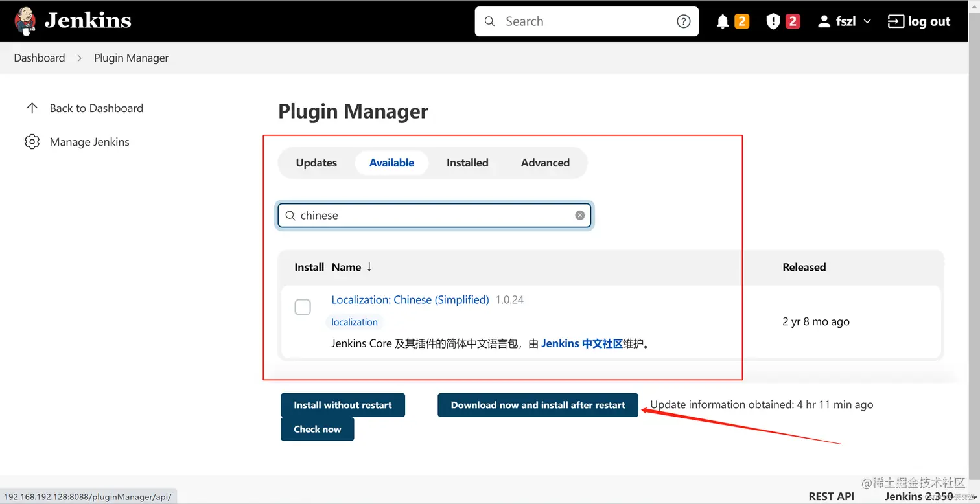Click the 2 yr 8 mo ago release date
The image size is (980, 504).
click(x=816, y=322)
